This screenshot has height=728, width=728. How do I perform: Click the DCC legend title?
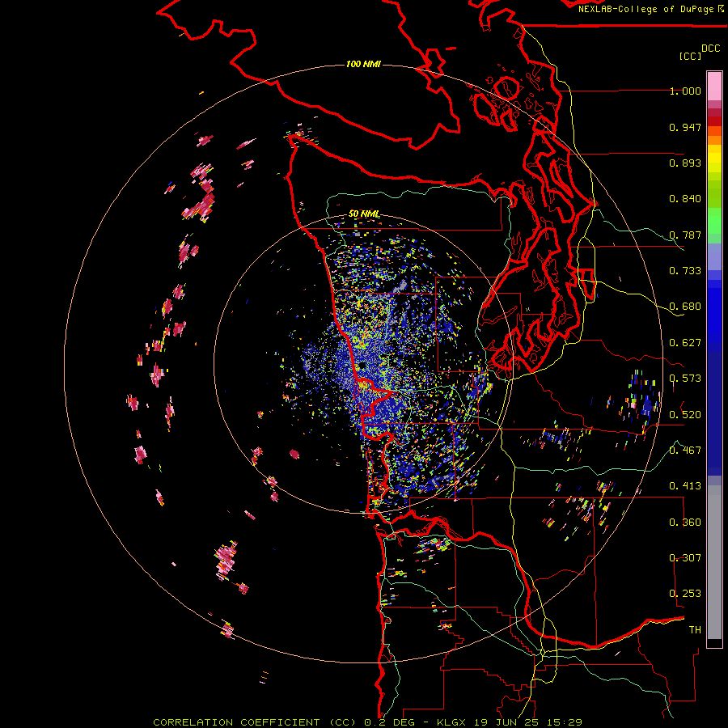pos(711,49)
